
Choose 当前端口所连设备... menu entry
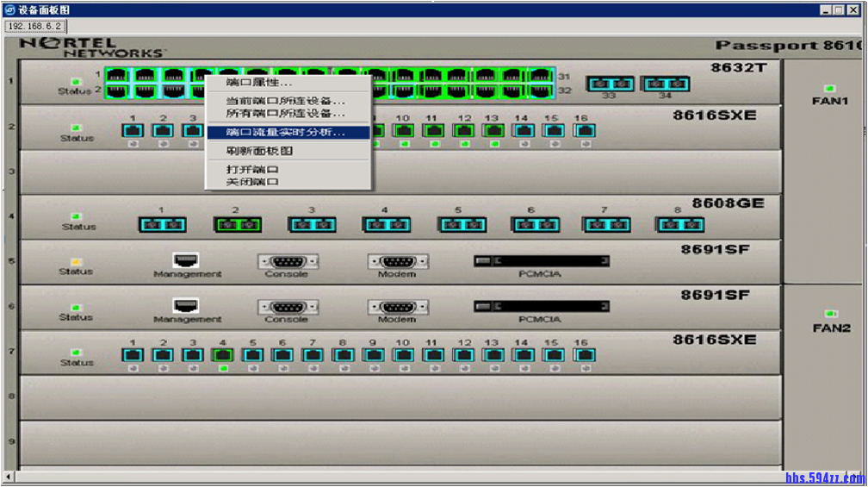click(x=288, y=101)
